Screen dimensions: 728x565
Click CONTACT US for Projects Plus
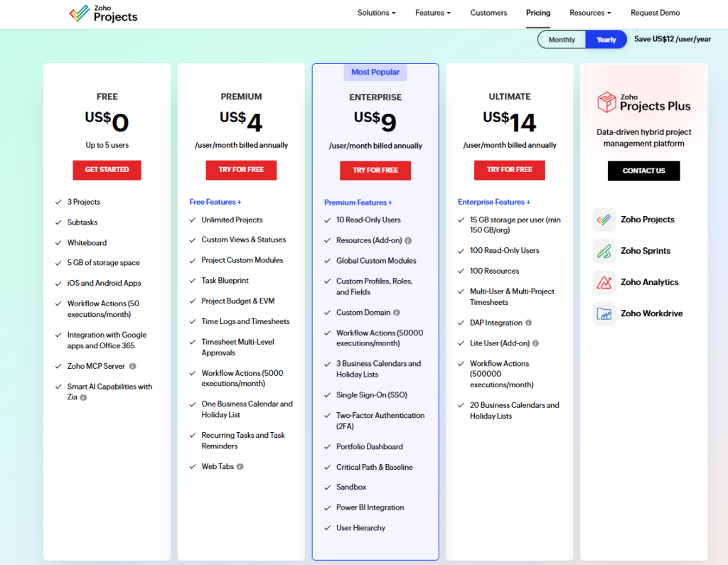tap(643, 171)
